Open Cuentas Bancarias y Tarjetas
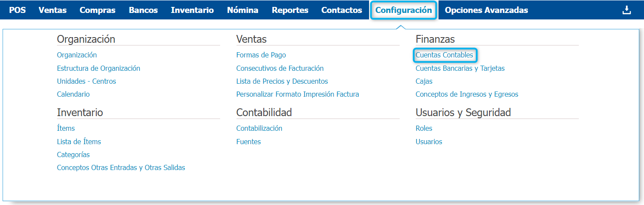 tap(460, 68)
